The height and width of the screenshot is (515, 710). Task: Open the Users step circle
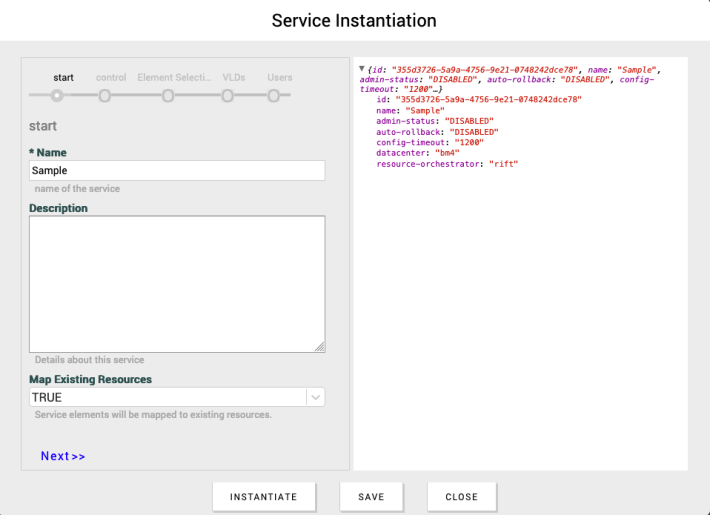(274, 96)
